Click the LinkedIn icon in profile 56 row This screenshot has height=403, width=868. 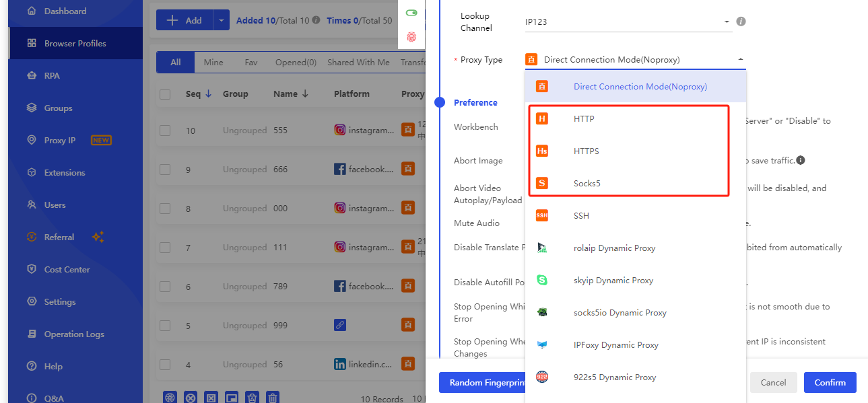pos(340,364)
